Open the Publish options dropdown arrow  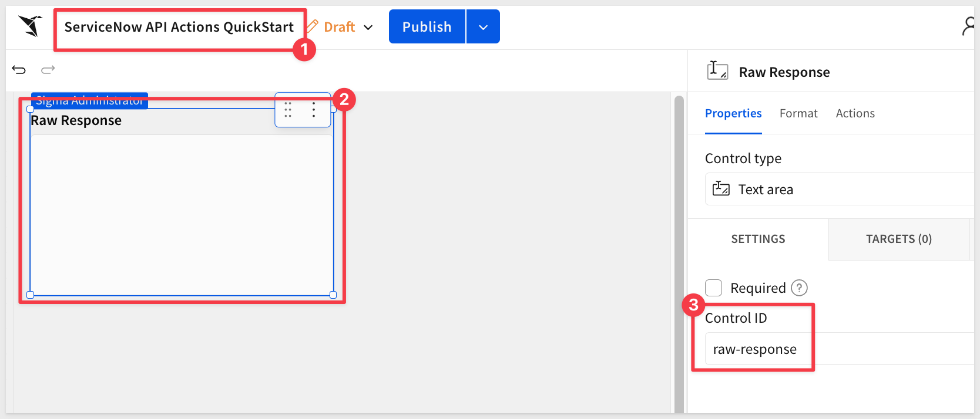483,27
